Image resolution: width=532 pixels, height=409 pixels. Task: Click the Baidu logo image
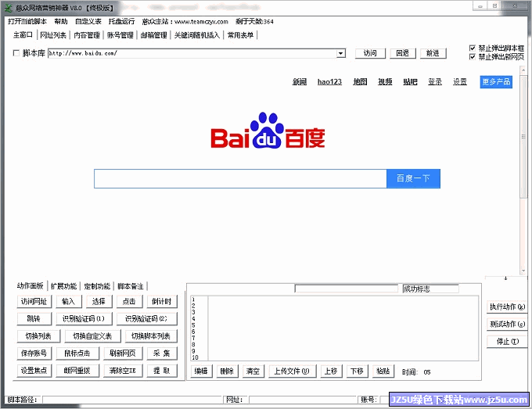pos(268,131)
